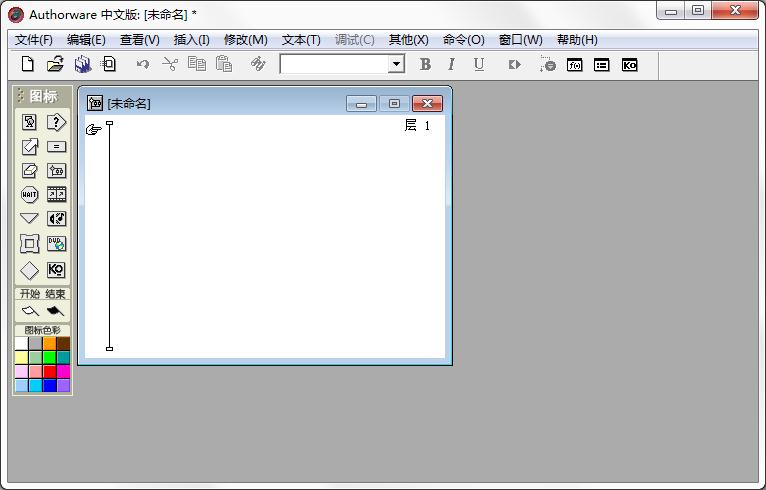Click the Save All toolbar icon

[83, 64]
